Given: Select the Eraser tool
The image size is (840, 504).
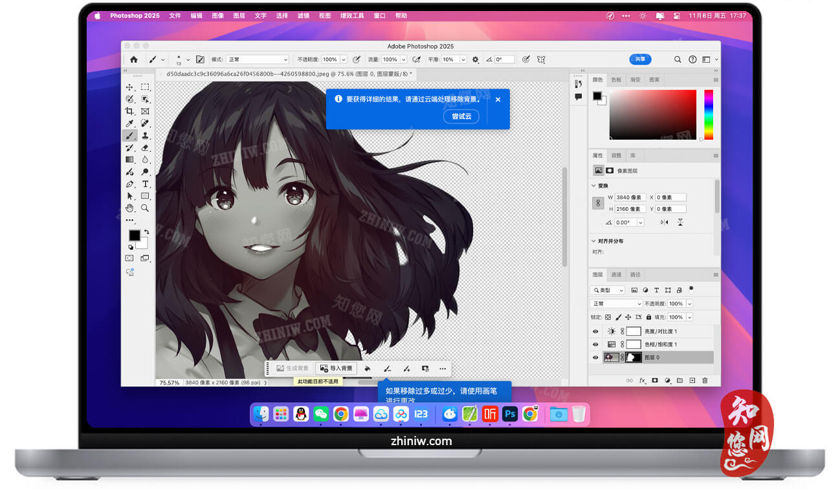Looking at the screenshot, I should pos(145,148).
